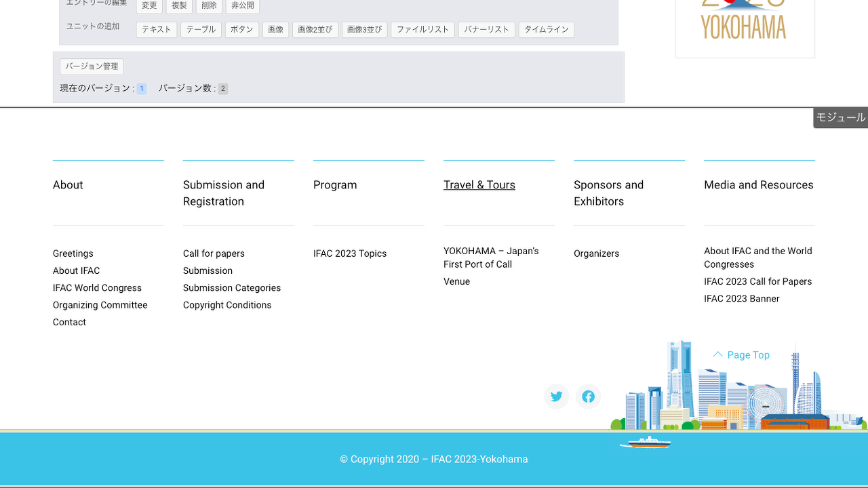868x488 pixels.
Task: Add a テーブル unit
Action: 201,30
